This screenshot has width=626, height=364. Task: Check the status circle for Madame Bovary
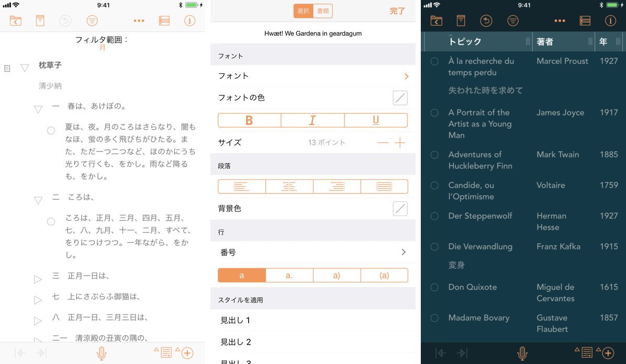pyautogui.click(x=434, y=318)
